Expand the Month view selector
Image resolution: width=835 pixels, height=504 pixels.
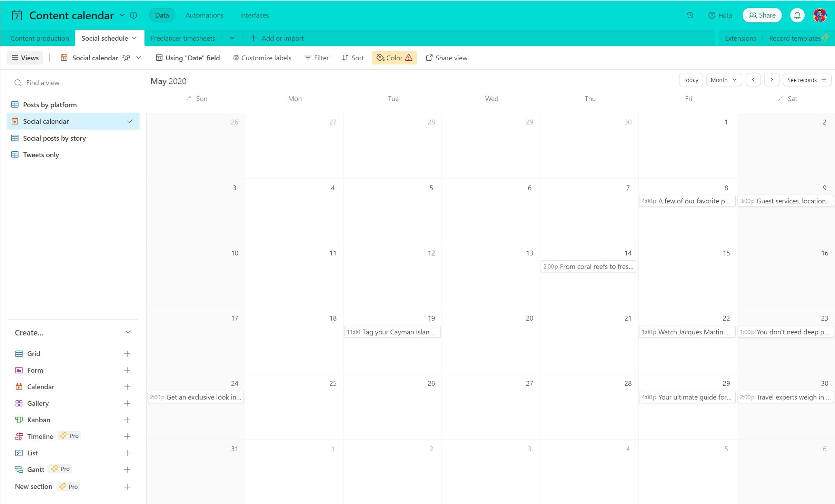(x=723, y=80)
